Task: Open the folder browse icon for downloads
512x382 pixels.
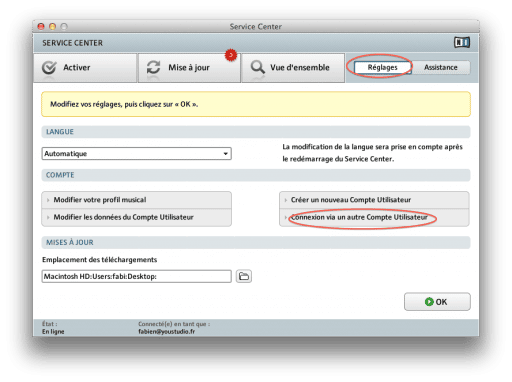Action: pos(244,276)
